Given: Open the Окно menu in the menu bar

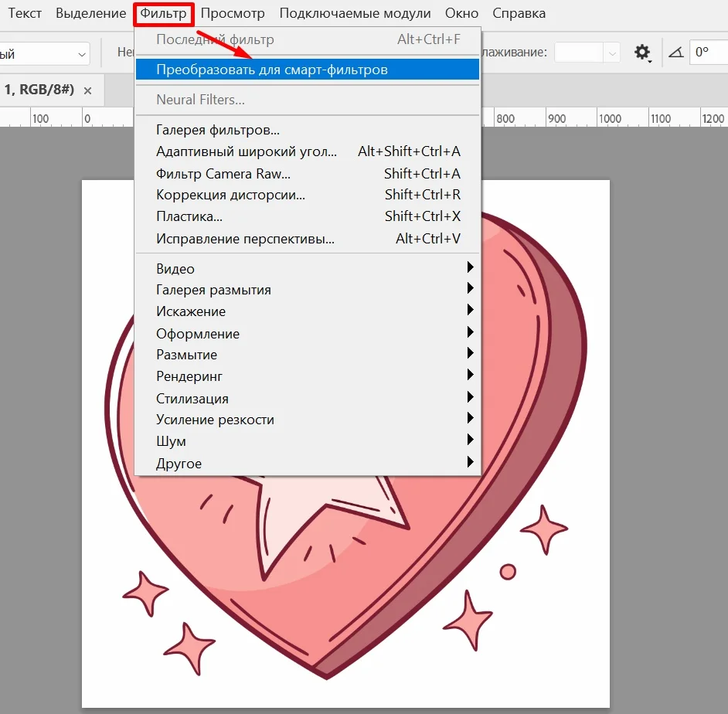Looking at the screenshot, I should click(461, 13).
